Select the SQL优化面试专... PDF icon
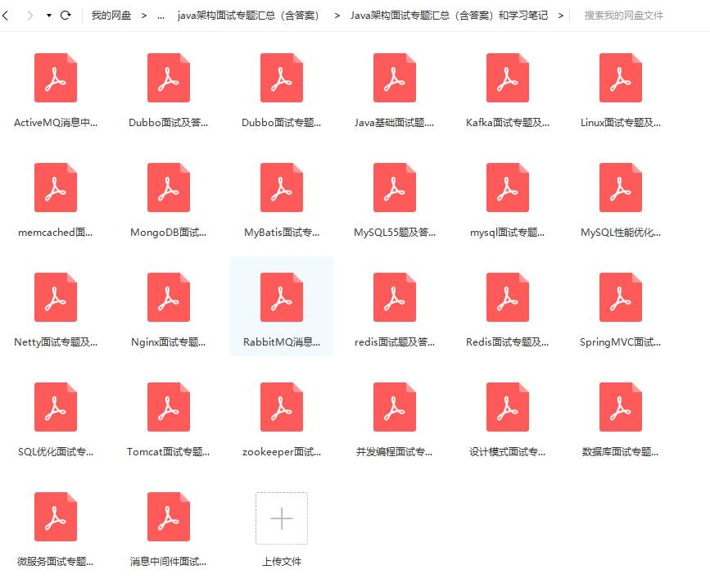710x588 pixels. (56, 407)
